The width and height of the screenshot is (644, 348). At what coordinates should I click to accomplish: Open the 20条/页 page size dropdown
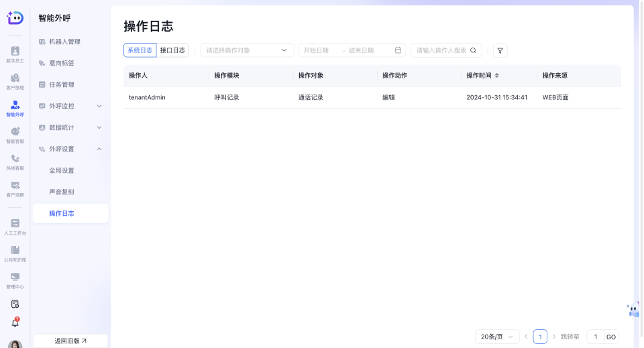pos(497,337)
